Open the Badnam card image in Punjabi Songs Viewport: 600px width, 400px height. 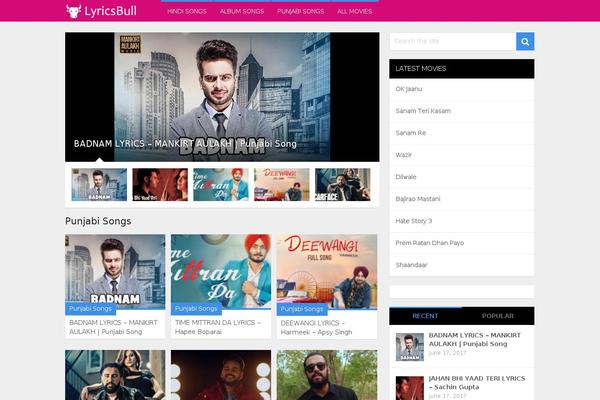click(115, 271)
